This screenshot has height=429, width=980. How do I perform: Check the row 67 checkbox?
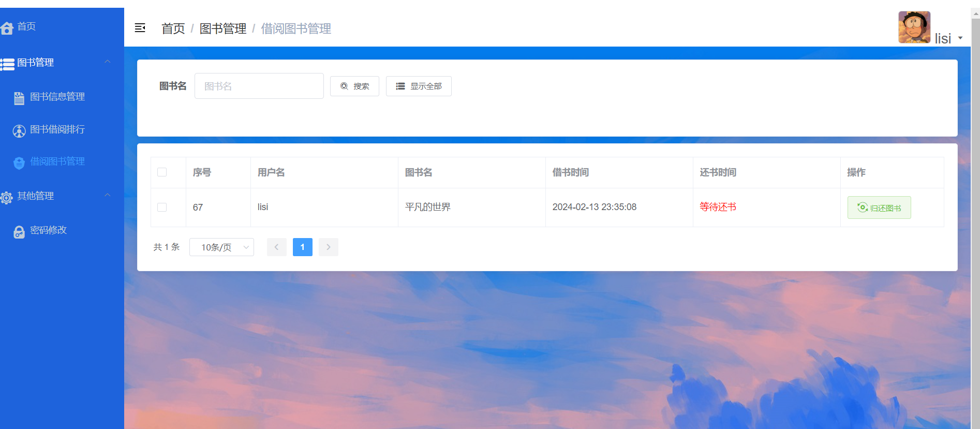coord(162,208)
